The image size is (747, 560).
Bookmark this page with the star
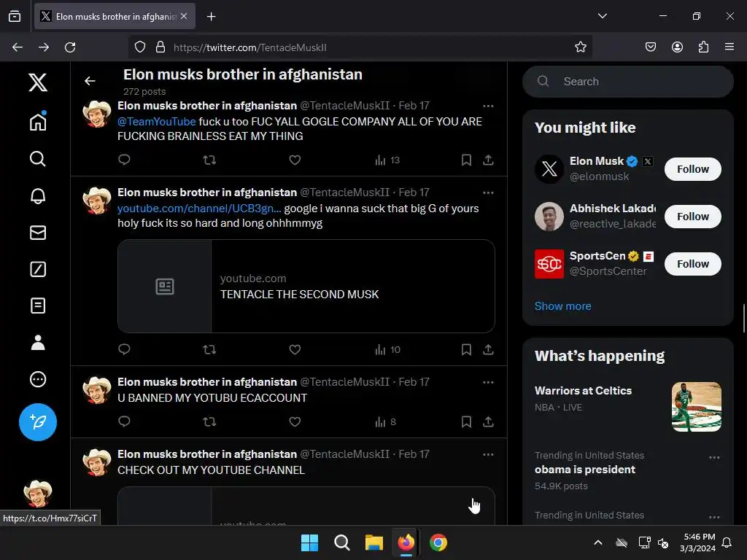point(580,47)
